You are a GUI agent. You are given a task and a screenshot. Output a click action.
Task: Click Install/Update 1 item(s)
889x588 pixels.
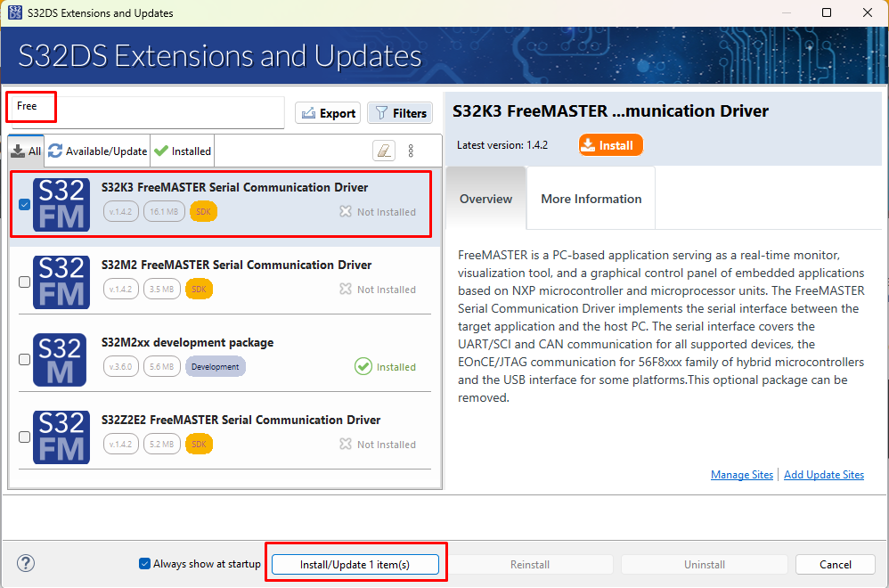pyautogui.click(x=355, y=563)
